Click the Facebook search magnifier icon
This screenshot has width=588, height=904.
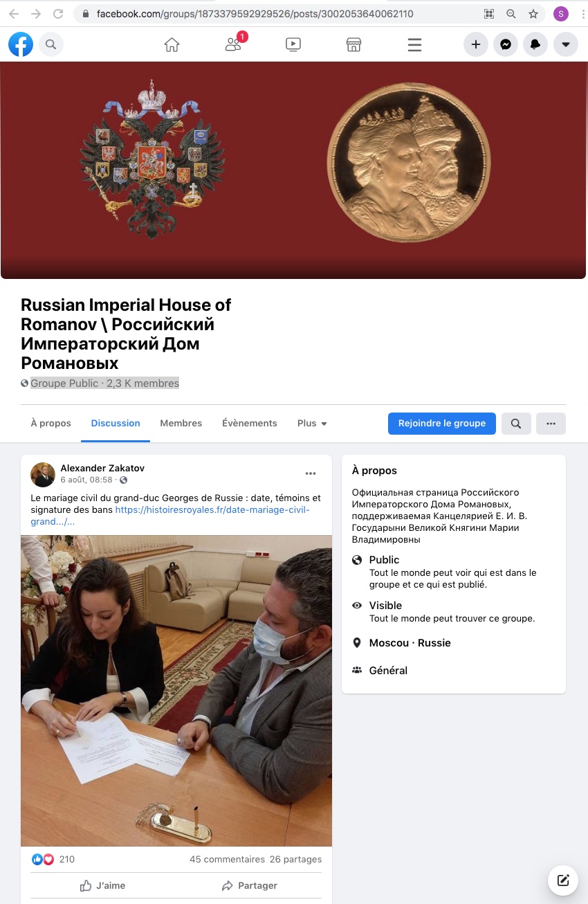pos(50,44)
